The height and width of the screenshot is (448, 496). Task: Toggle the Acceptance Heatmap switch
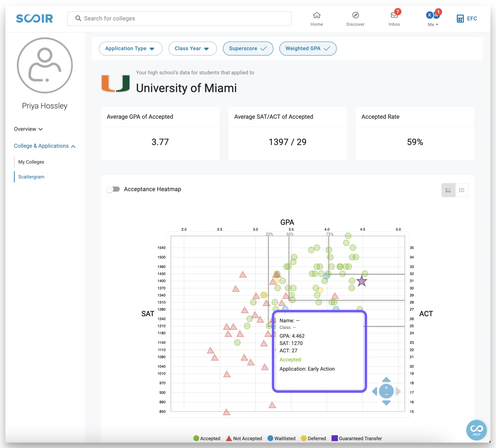coord(113,189)
